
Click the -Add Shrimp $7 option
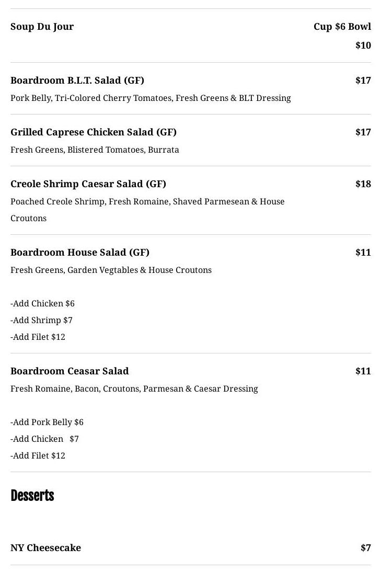click(x=41, y=321)
